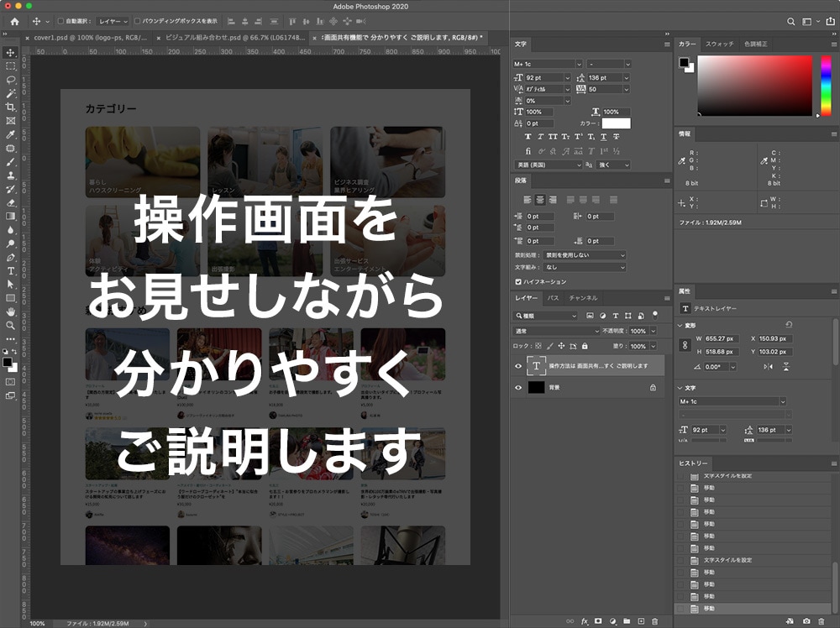Select the Zoom tool

(10, 326)
